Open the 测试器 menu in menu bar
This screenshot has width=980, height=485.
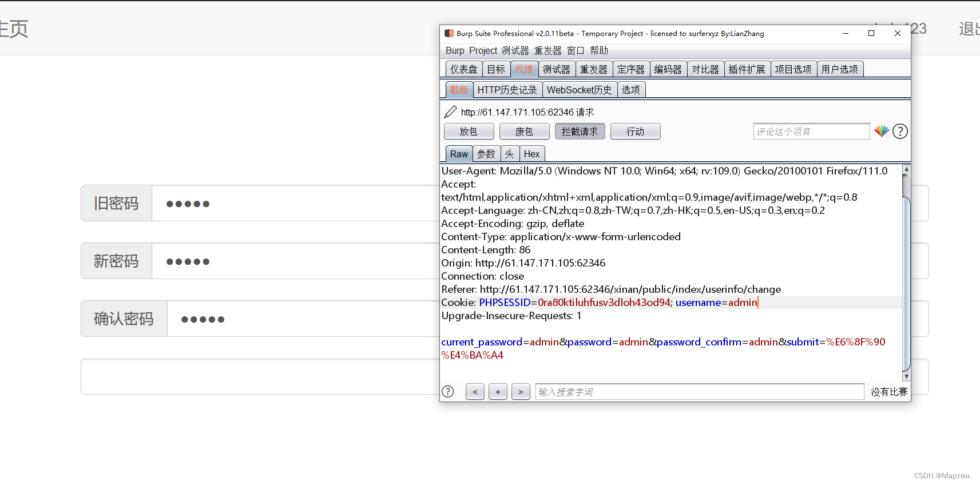tap(515, 50)
